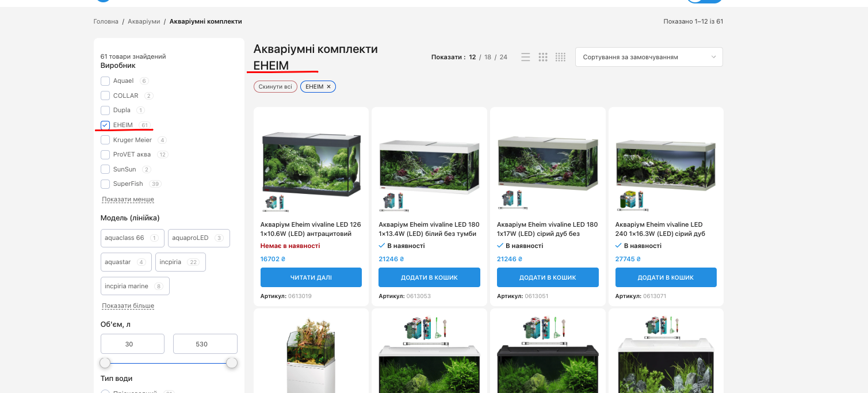This screenshot has width=868, height=393.
Task: Grab the maximum volume slider handle
Action: (x=232, y=363)
